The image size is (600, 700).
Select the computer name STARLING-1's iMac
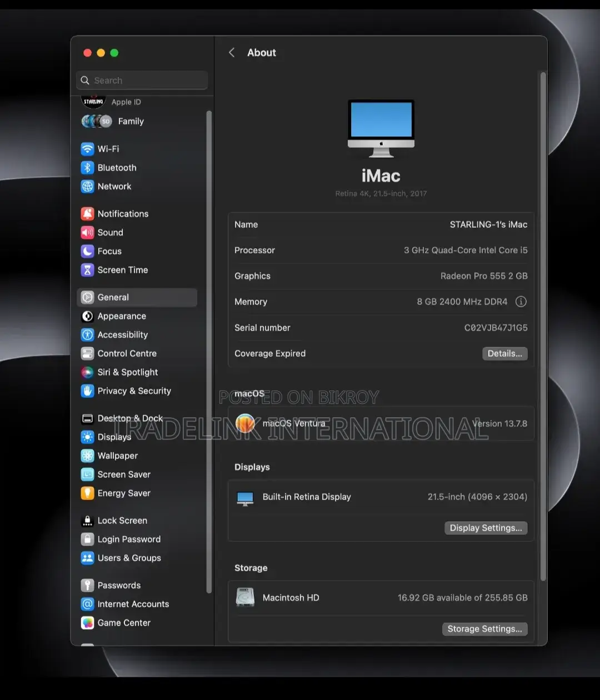488,224
